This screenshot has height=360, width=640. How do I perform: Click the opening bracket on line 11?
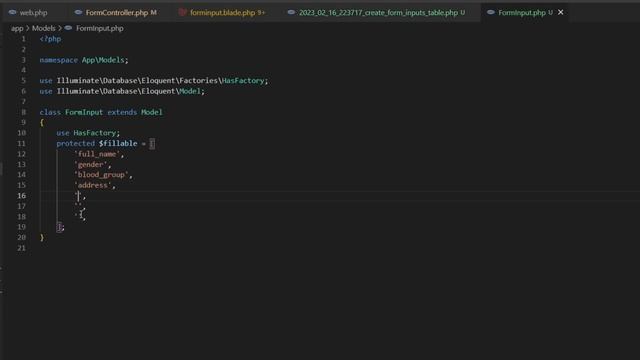click(x=152, y=144)
